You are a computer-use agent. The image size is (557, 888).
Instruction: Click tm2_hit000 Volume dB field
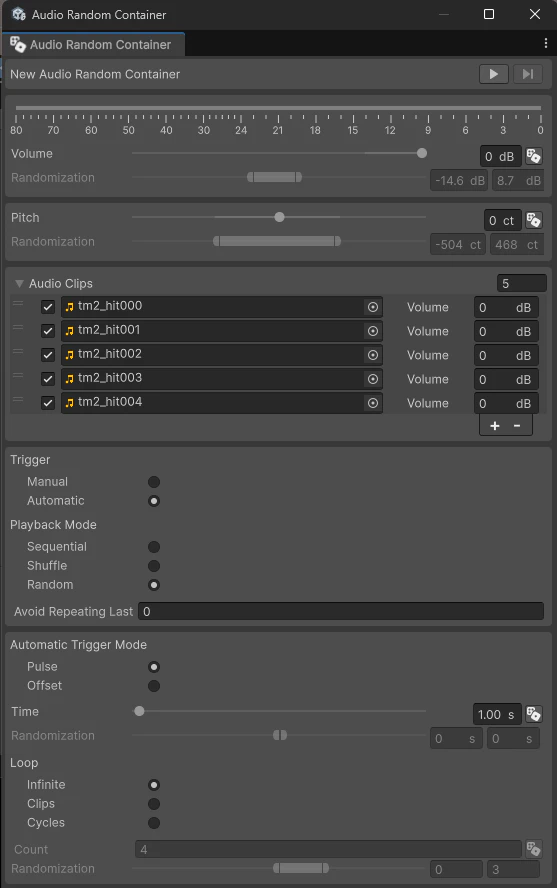coord(505,308)
